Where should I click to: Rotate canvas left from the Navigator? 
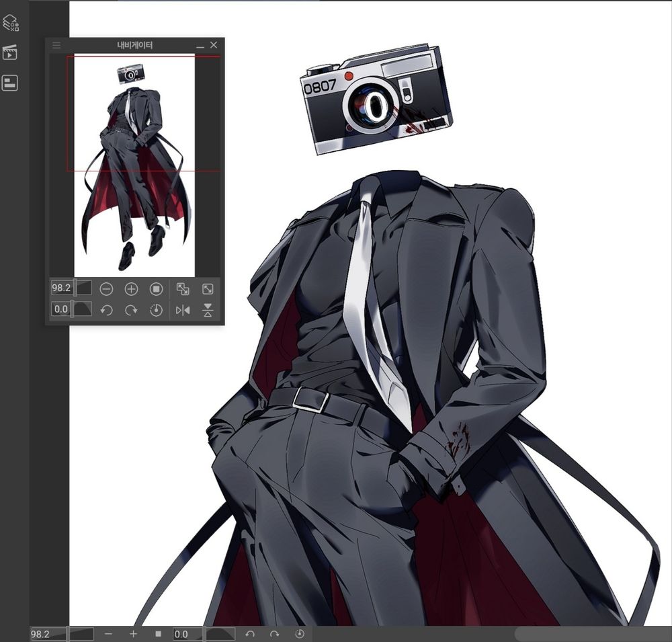pyautogui.click(x=106, y=310)
